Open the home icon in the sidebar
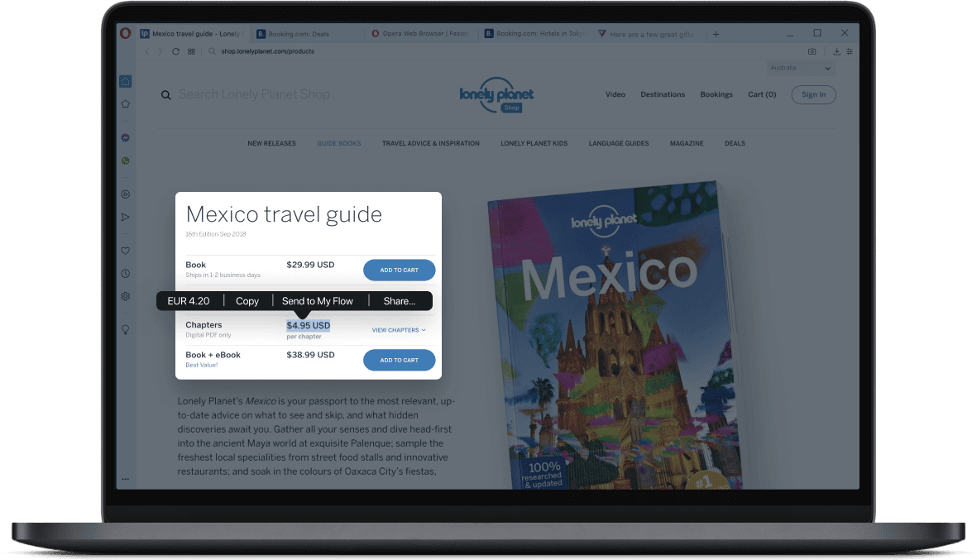 click(x=125, y=82)
